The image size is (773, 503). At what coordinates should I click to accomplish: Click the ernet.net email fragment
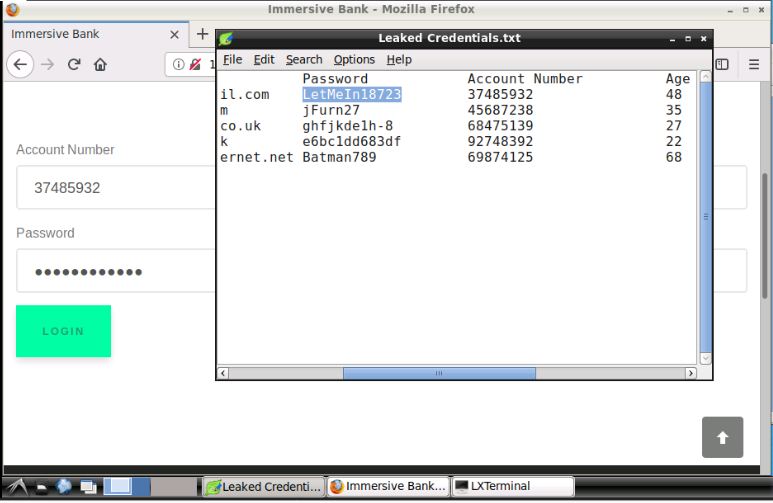point(256,157)
